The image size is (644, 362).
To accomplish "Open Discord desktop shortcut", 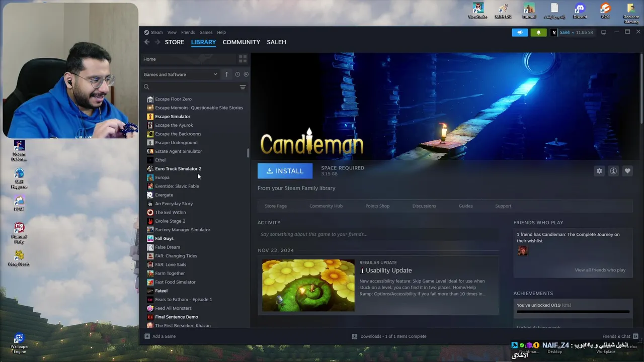I will [580, 11].
